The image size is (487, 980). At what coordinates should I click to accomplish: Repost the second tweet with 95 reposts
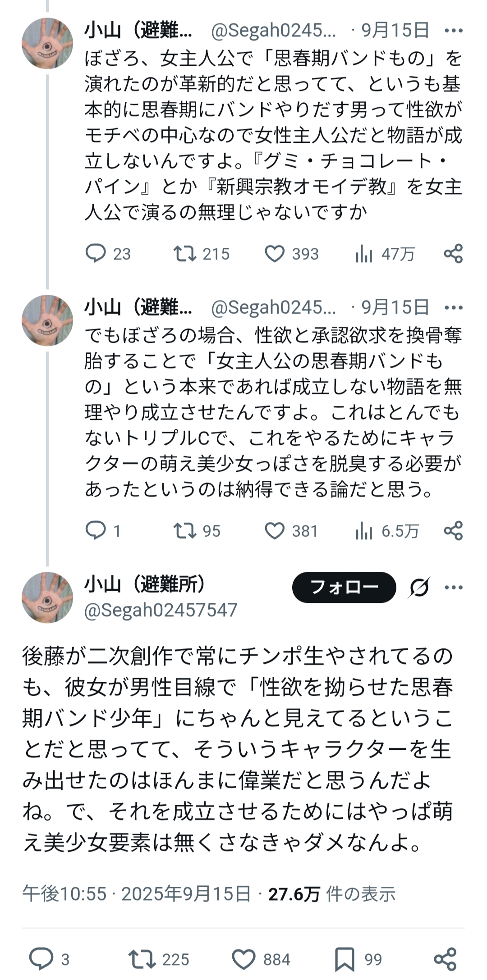tap(185, 531)
